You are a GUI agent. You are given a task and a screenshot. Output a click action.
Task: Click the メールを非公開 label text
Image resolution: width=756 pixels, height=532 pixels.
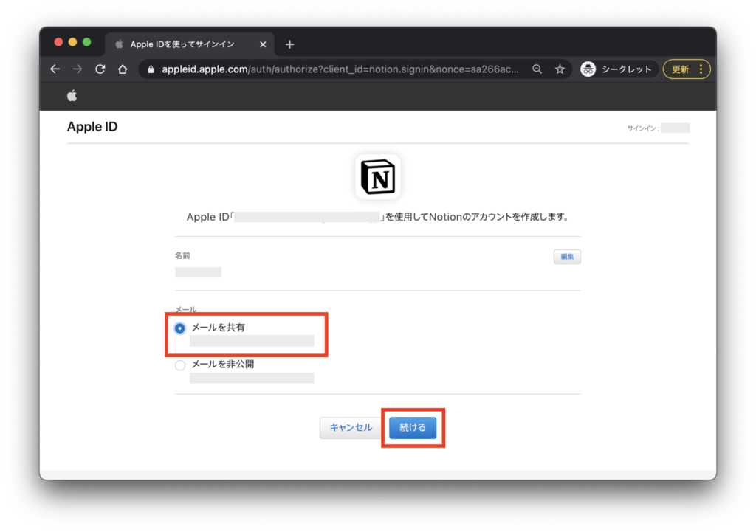[x=223, y=365]
